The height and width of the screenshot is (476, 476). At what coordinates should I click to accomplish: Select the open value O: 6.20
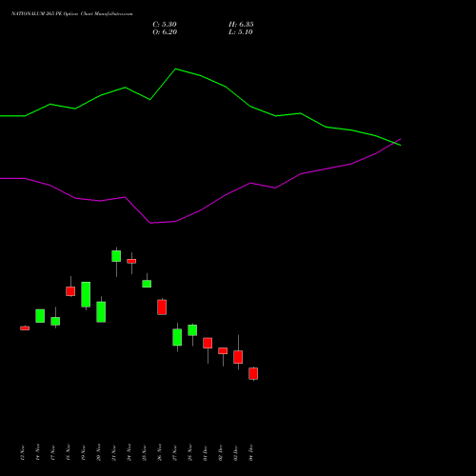point(165,32)
